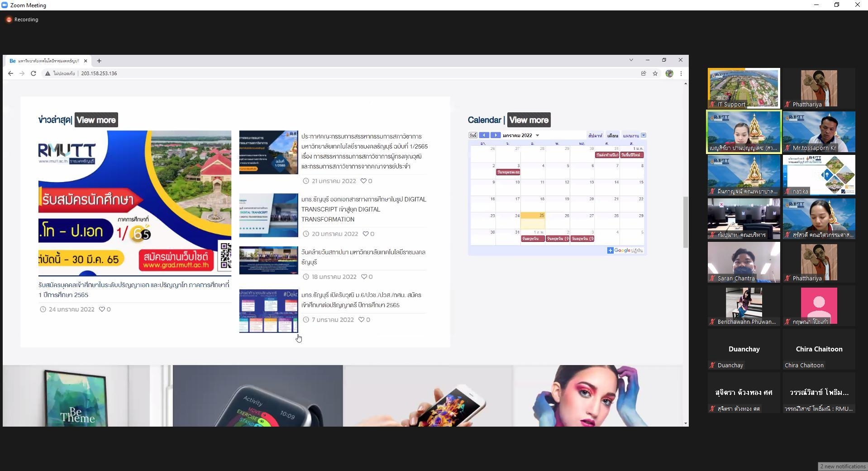Click the Google Calendar add button
The width and height of the screenshot is (868, 471).
(x=625, y=250)
